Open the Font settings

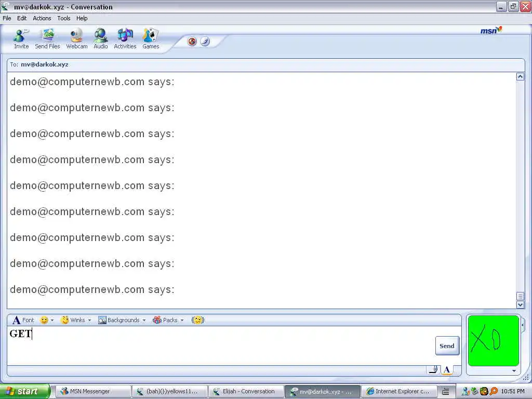click(x=23, y=320)
